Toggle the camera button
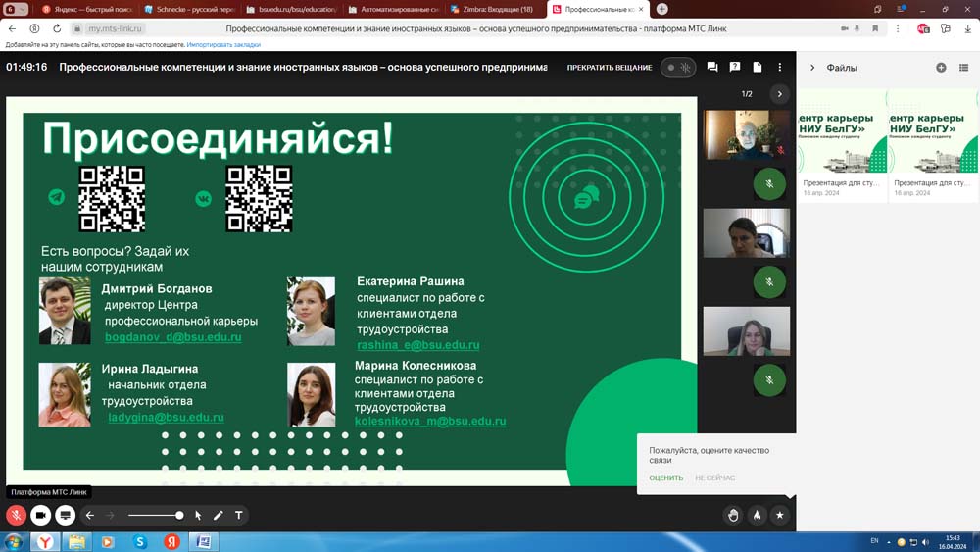Viewport: 980px width, 552px height. (41, 515)
